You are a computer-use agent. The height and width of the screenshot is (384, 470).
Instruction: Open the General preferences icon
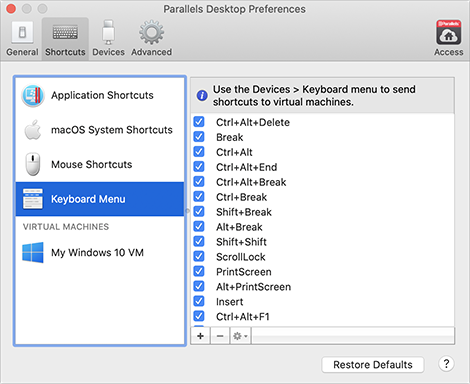tap(22, 33)
